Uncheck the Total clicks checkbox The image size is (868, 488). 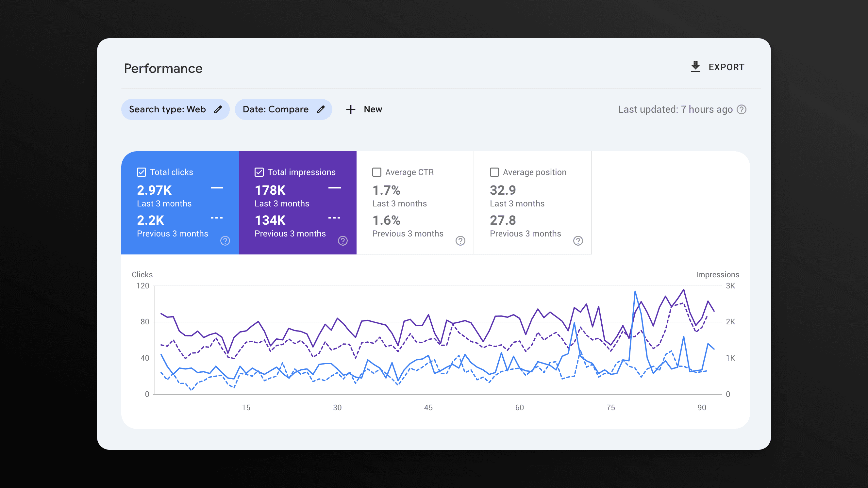click(141, 172)
